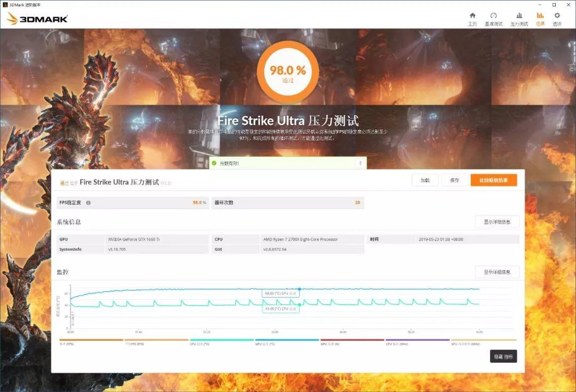Click the Fire Strike Ultra 压力测试 result panel title

click(119, 182)
